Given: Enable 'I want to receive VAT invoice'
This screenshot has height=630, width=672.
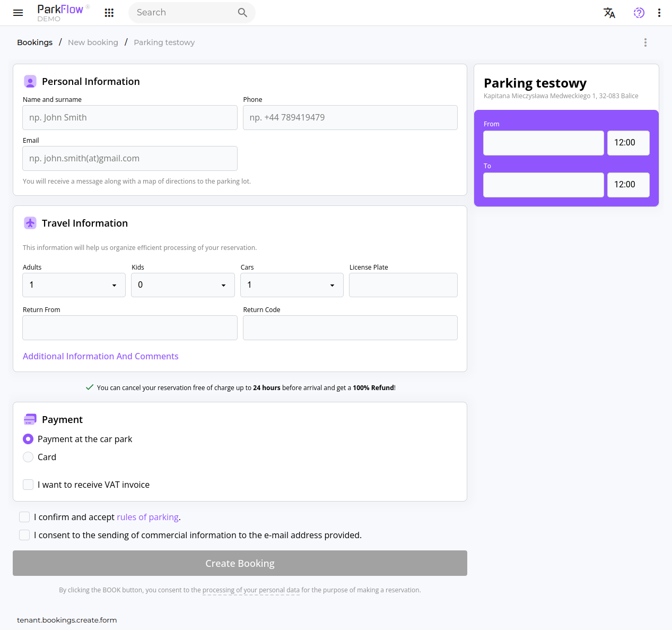Looking at the screenshot, I should 28,485.
